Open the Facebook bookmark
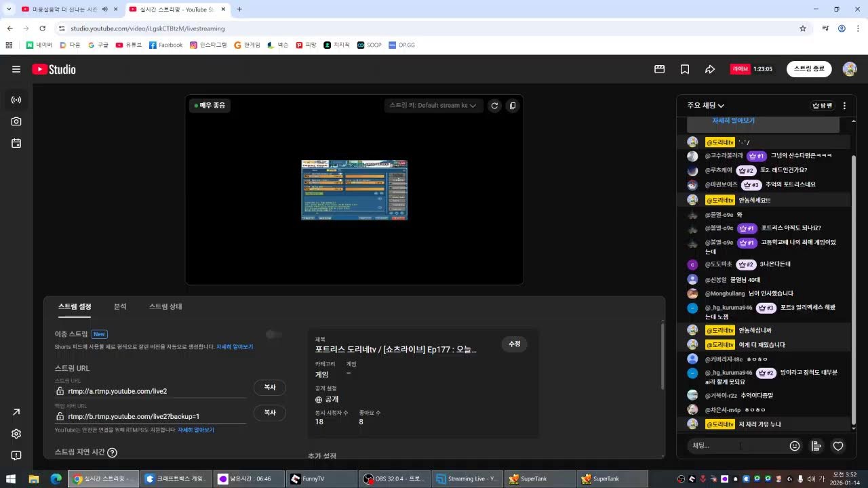 coord(166,45)
